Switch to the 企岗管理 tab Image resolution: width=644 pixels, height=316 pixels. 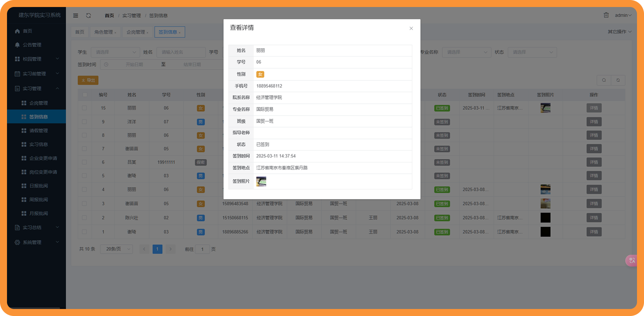click(136, 32)
